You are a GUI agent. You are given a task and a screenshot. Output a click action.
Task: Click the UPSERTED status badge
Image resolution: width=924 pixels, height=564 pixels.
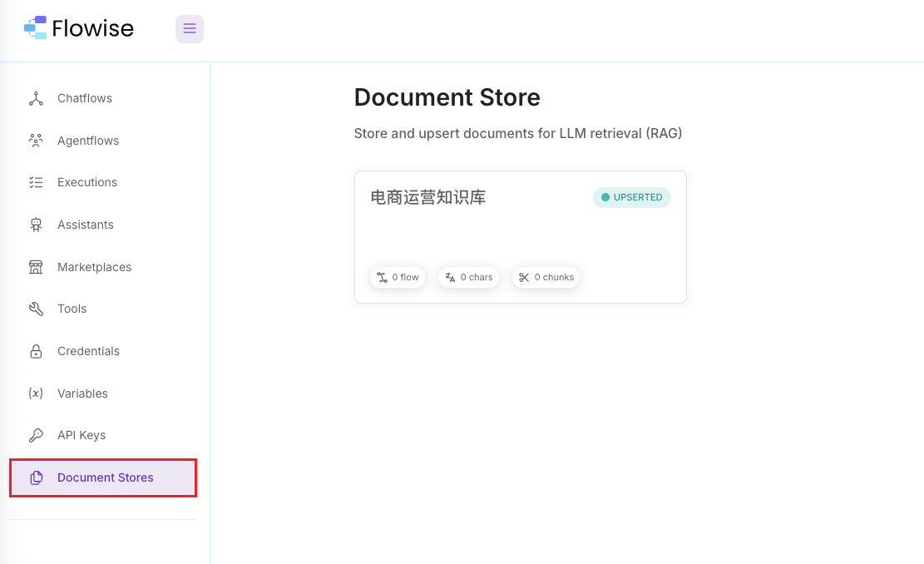pos(631,197)
